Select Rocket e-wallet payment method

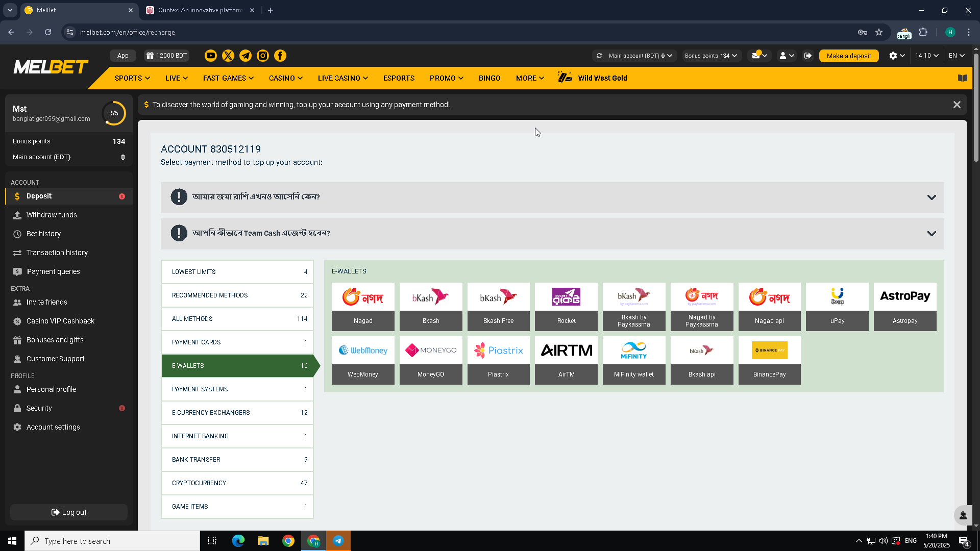(566, 307)
